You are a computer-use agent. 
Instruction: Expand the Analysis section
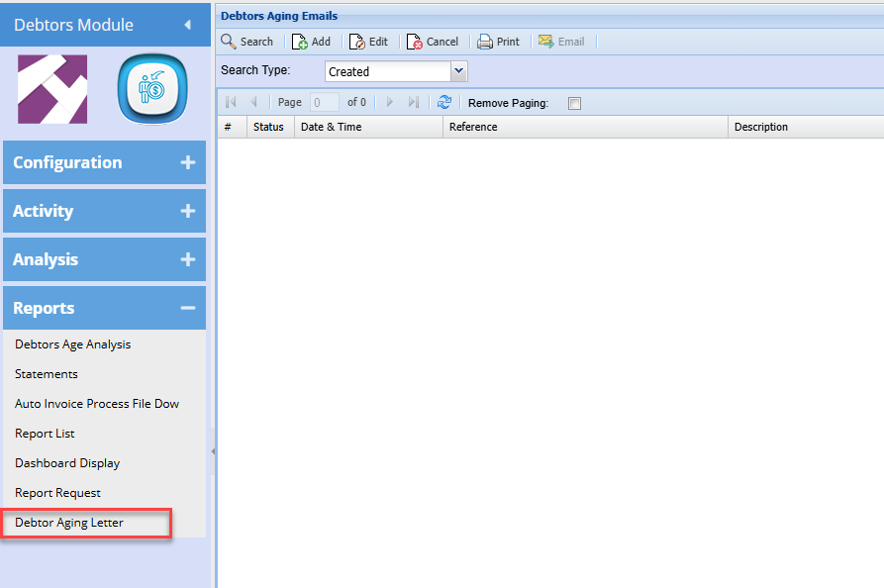104,259
